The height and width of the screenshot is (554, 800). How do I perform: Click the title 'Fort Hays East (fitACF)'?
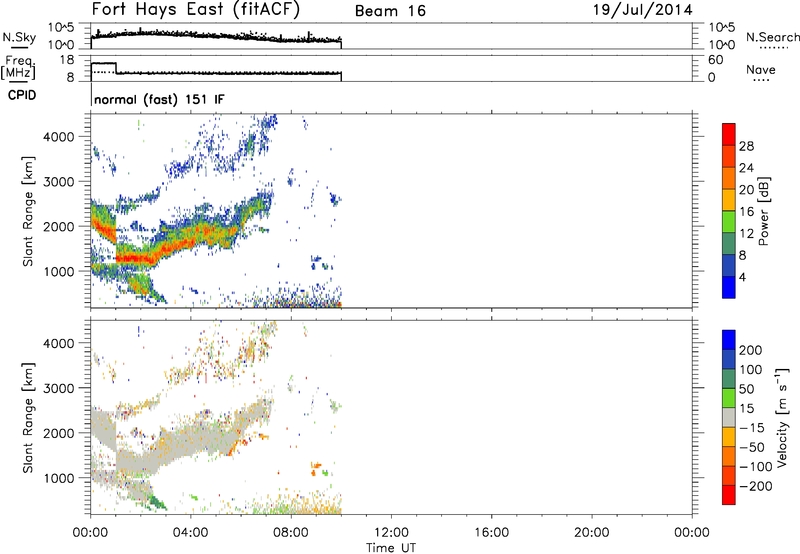pyautogui.click(x=195, y=10)
